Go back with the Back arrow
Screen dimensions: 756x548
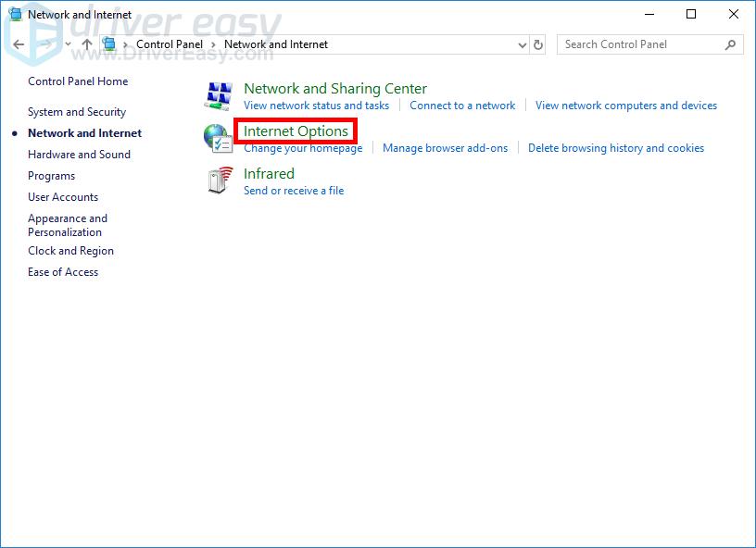(x=19, y=44)
